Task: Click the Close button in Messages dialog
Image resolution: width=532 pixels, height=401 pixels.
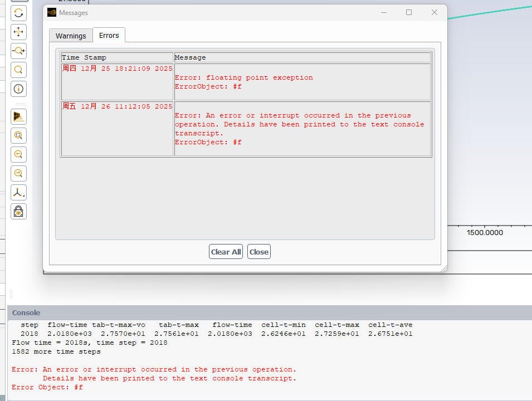Action: 259,252
